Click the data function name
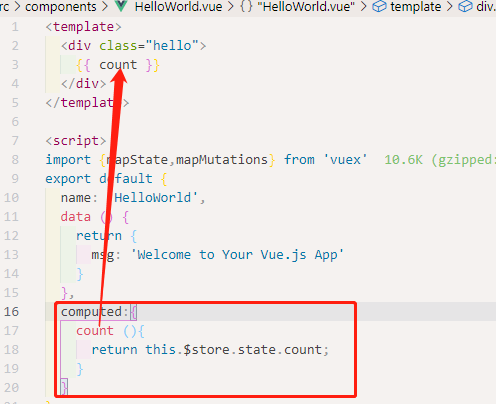Viewport: 496px width, 404px height. click(76, 217)
